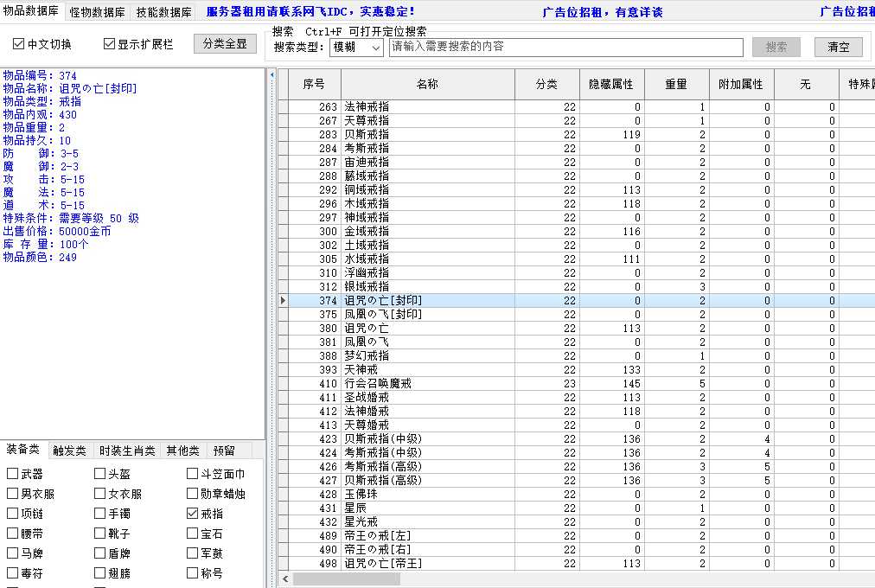Switch to the 怪物数据库 tab
The width and height of the screenshot is (875, 588).
pos(97,12)
